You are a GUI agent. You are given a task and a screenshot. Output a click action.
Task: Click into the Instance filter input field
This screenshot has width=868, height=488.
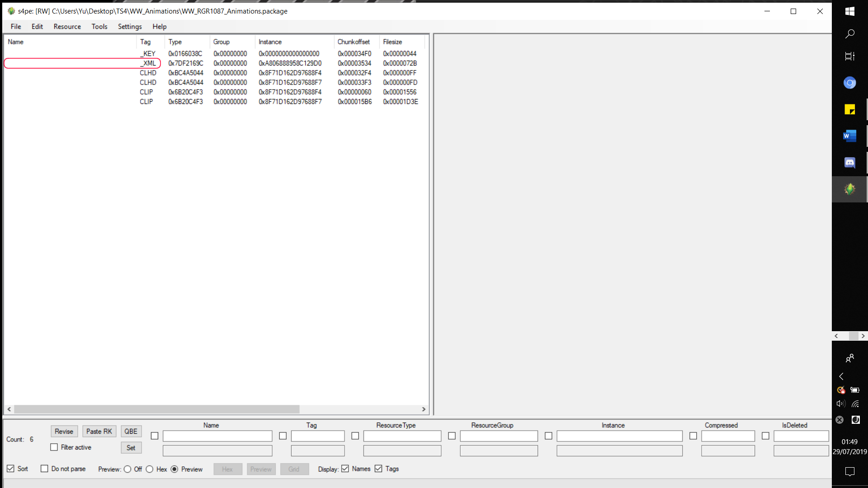(619, 436)
